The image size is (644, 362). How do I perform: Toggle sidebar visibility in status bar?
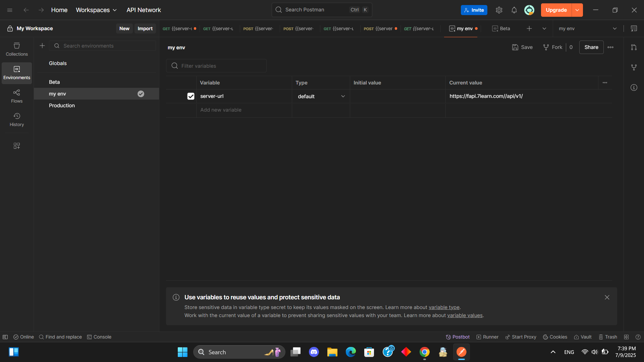pos(5,337)
